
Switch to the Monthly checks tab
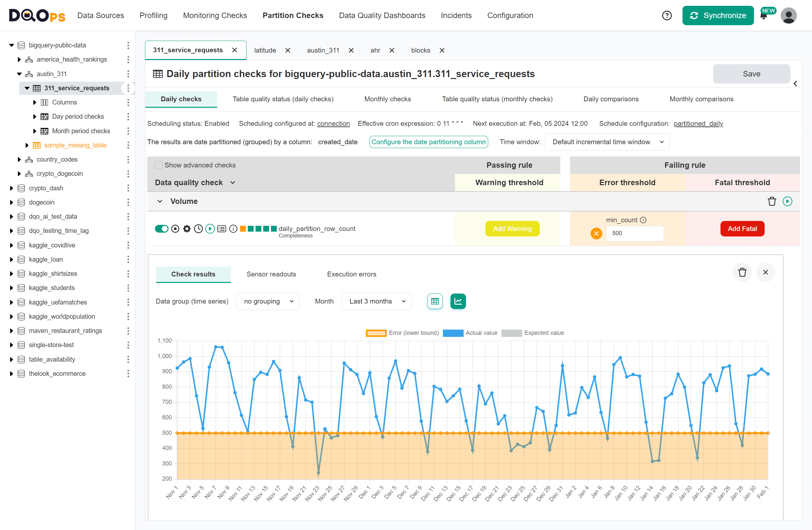pos(387,99)
